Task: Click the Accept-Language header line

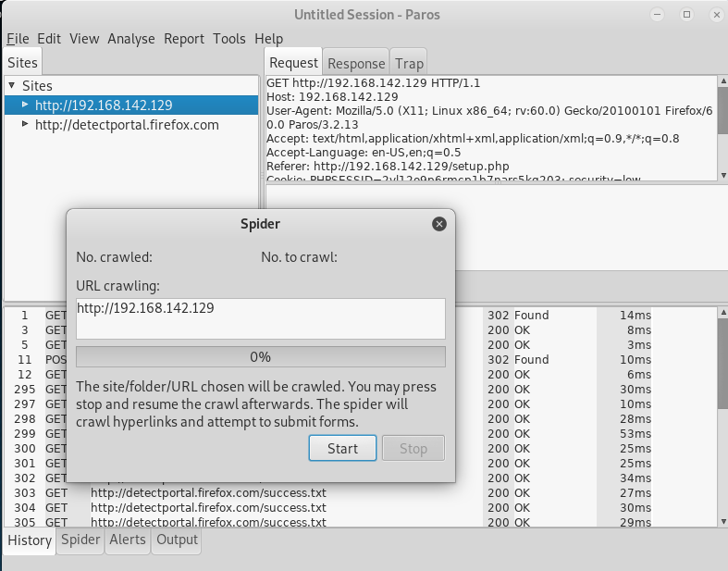Action: pos(364,153)
